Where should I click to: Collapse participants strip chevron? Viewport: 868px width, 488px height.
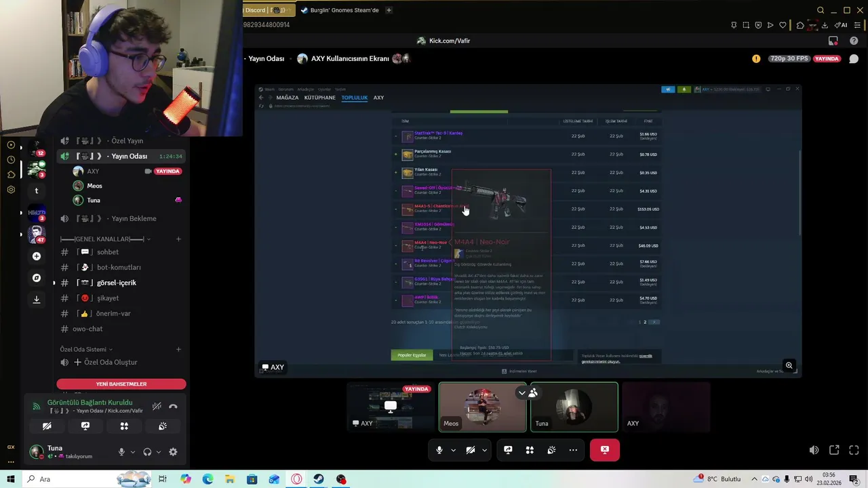tap(521, 393)
